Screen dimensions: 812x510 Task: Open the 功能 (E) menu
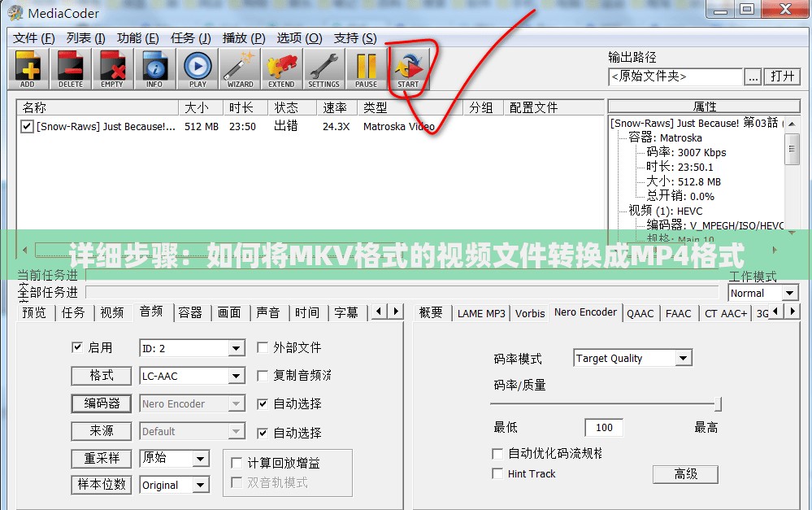pyautogui.click(x=137, y=38)
